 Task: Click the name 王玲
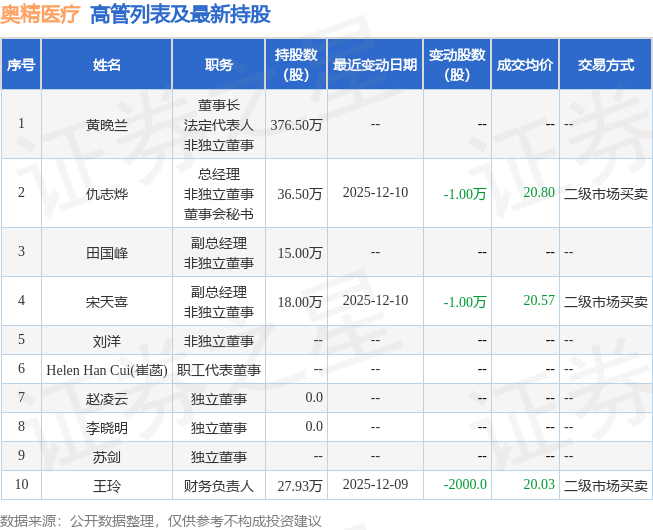(x=107, y=486)
